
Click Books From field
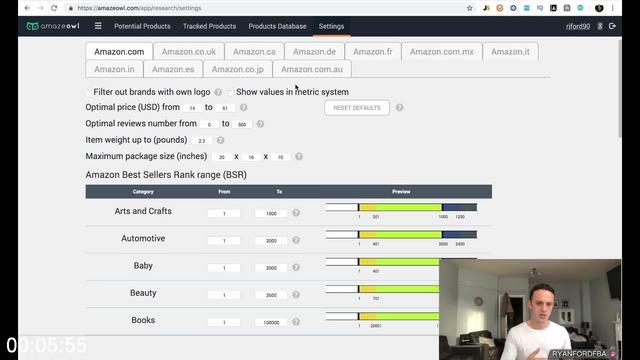pos(224,322)
